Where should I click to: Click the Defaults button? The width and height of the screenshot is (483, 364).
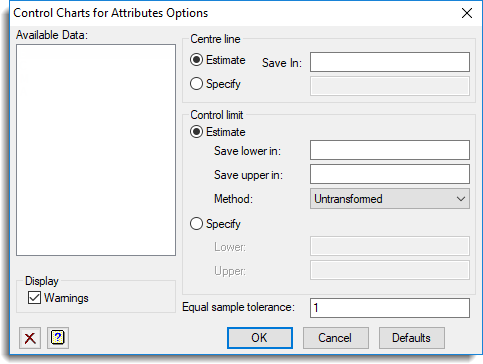[411, 338]
